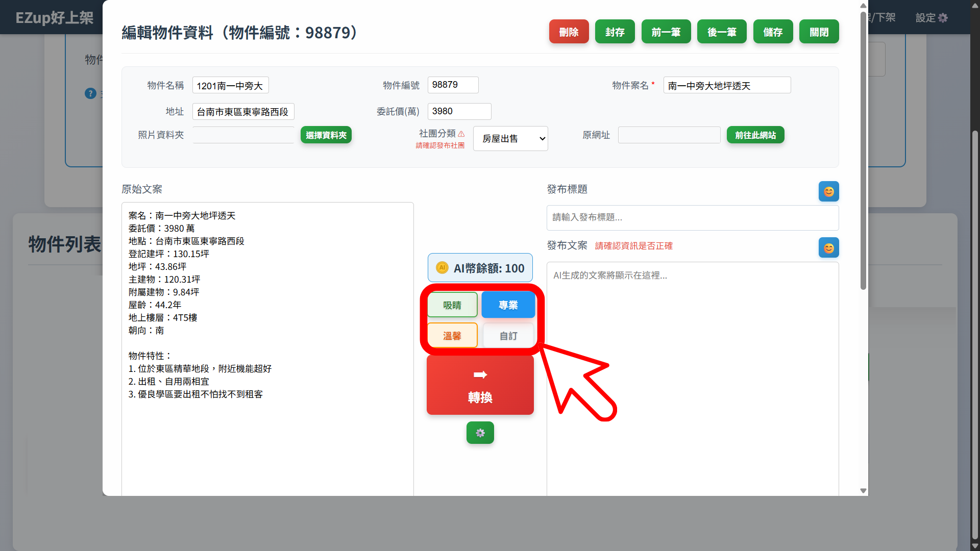Image resolution: width=980 pixels, height=551 pixels.
Task: Click the 物件名稱 input field
Action: coord(230,85)
